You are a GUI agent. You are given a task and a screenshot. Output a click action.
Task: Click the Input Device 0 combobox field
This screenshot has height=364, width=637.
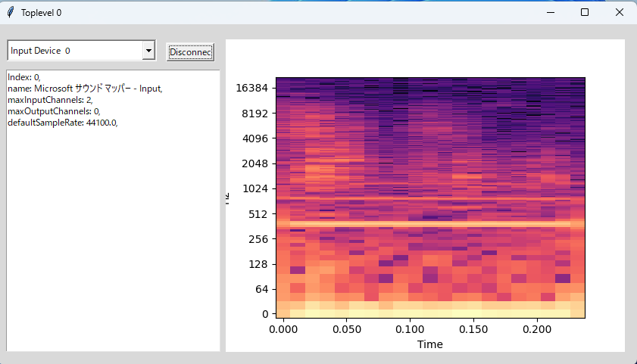coord(74,51)
